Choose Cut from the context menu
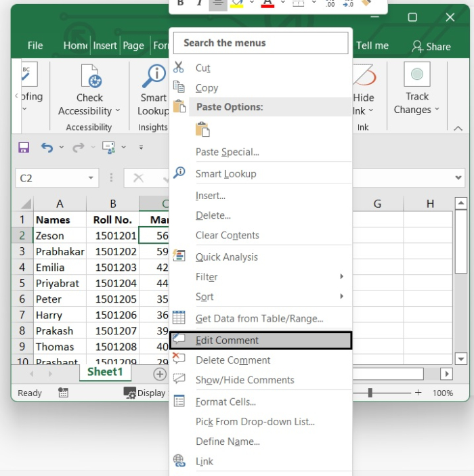 click(x=261, y=68)
